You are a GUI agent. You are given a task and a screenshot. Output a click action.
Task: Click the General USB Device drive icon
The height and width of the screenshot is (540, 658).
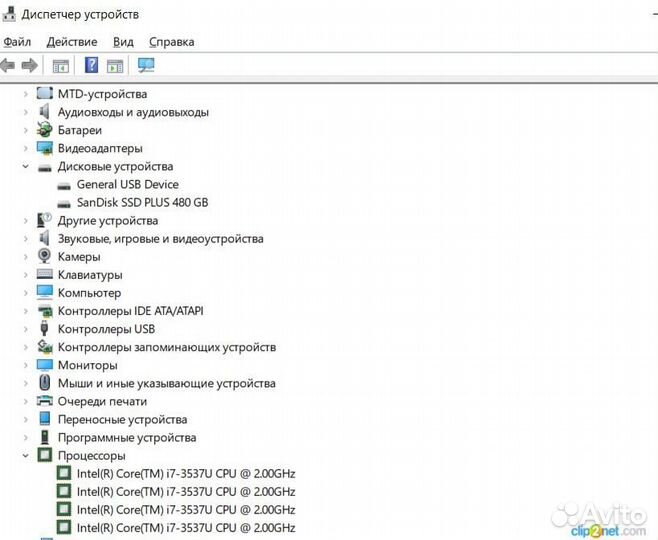[x=64, y=186]
